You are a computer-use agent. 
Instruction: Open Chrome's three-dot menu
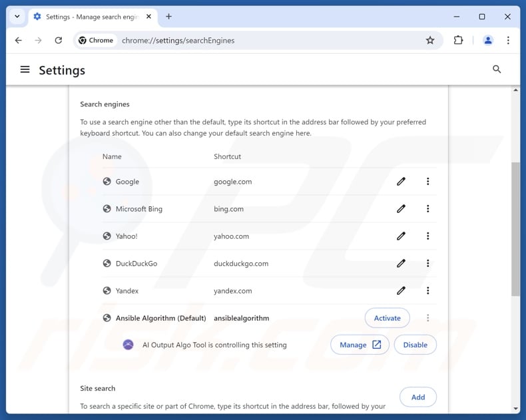click(x=508, y=41)
